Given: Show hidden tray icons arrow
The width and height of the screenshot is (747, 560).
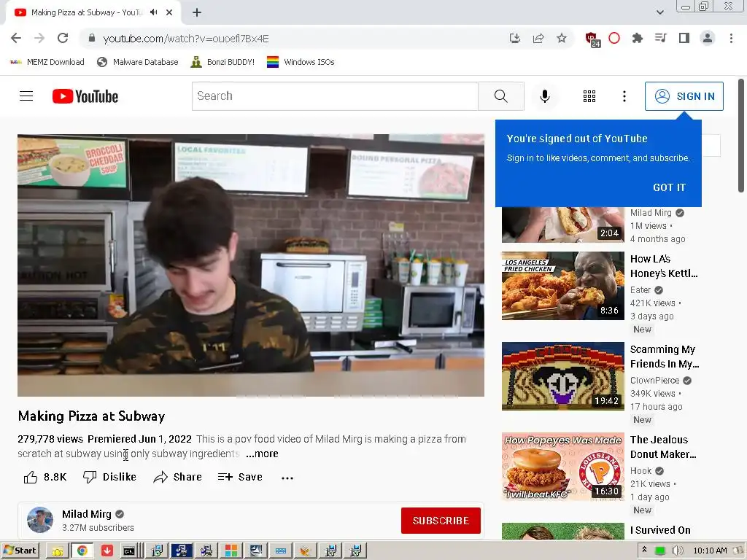Looking at the screenshot, I should 644,550.
